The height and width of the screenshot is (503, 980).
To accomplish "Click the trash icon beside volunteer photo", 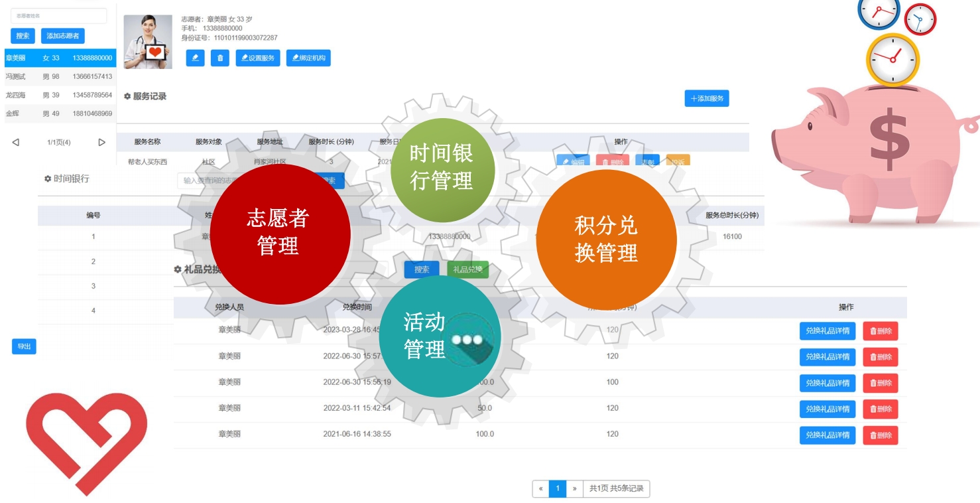I will pos(220,58).
